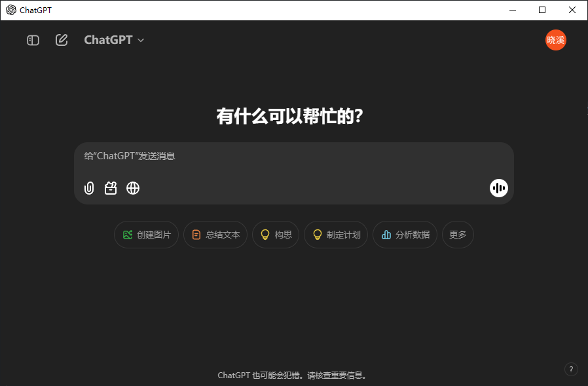Expand the model menu chevron next to ChatGPT
Viewport: 588px width, 386px height.
pos(140,40)
